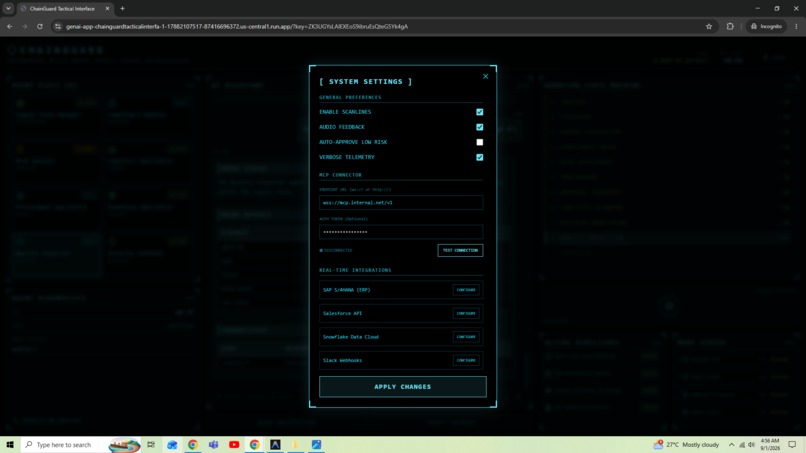Click the "Auto-Approve Low Risk" label
This screenshot has height=453, width=806.
[353, 142]
